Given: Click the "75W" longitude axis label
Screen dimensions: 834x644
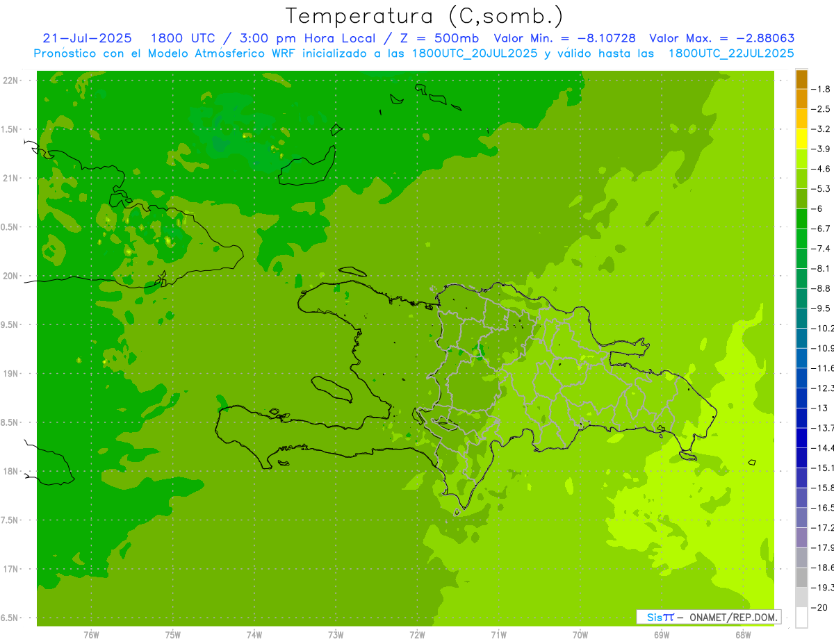Looking at the screenshot, I should click(x=173, y=634).
